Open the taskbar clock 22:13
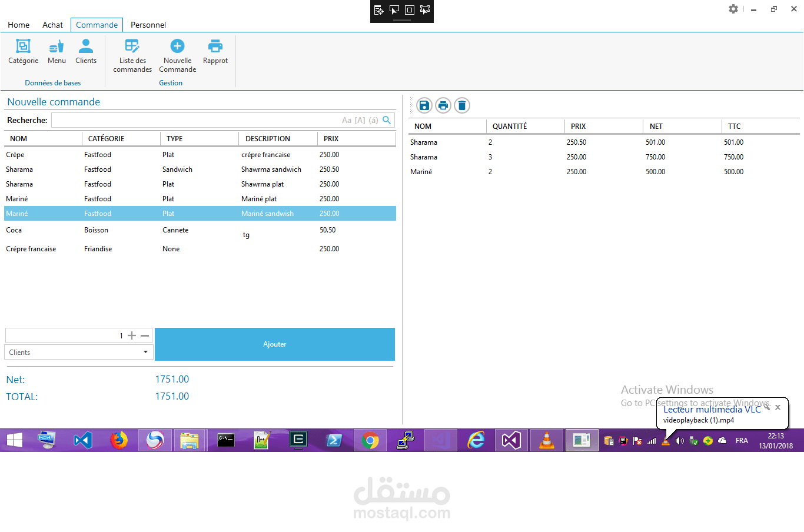Screen dimensions: 804x532 [776, 441]
